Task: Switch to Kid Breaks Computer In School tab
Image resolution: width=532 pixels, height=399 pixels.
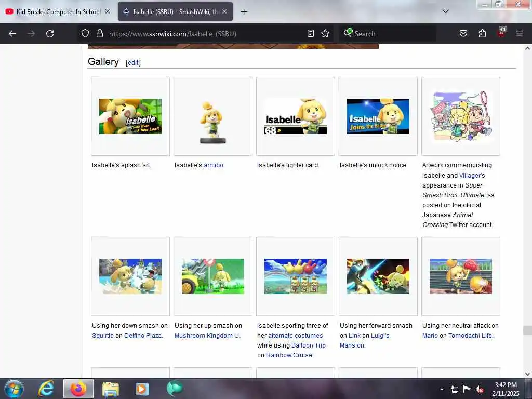Action: coord(58,11)
